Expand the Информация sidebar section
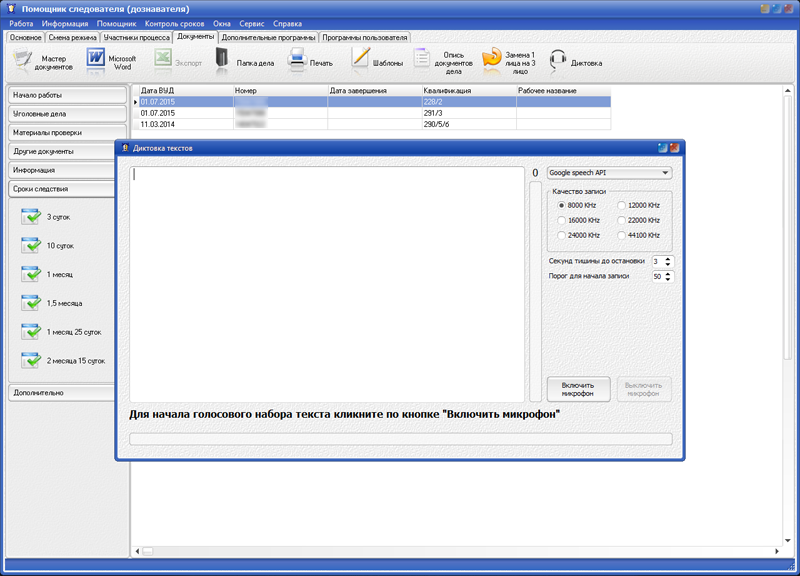Image resolution: width=800 pixels, height=576 pixels. pos(62,170)
